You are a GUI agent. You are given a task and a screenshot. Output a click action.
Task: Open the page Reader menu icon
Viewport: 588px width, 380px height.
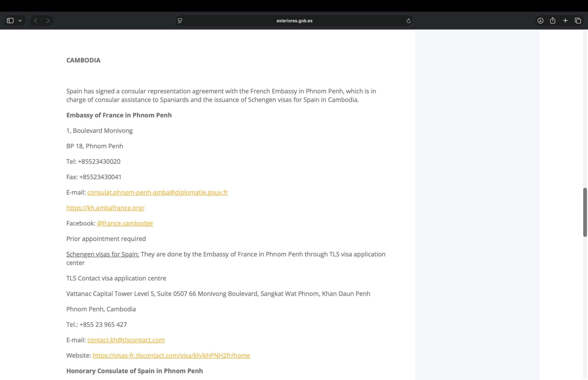pyautogui.click(x=180, y=21)
